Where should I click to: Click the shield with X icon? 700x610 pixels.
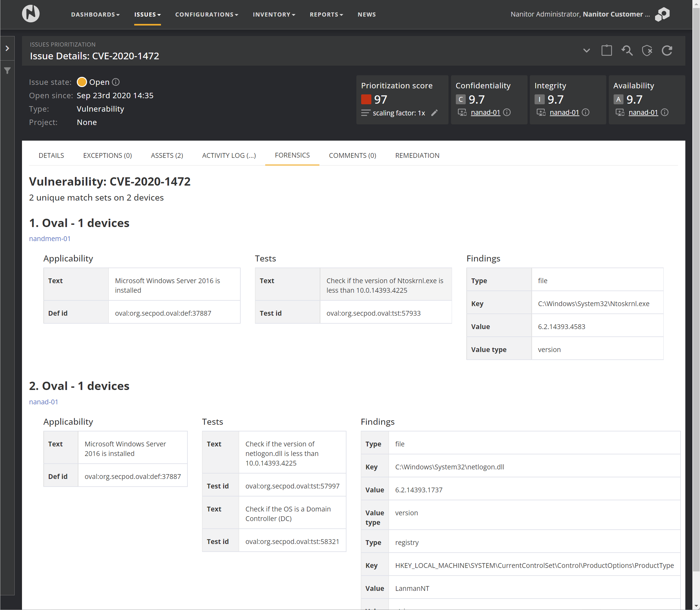[646, 51]
